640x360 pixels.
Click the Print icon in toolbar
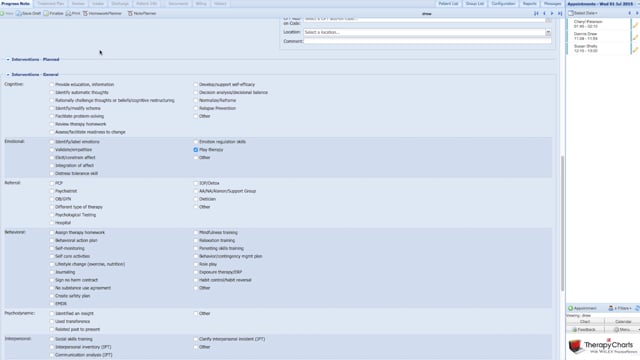coord(68,13)
